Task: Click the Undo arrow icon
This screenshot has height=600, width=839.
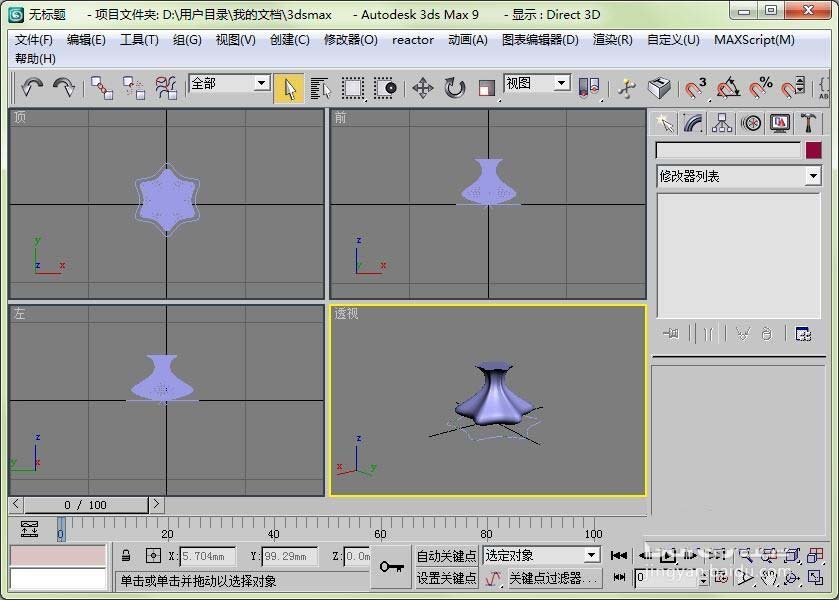Action: click(x=32, y=87)
